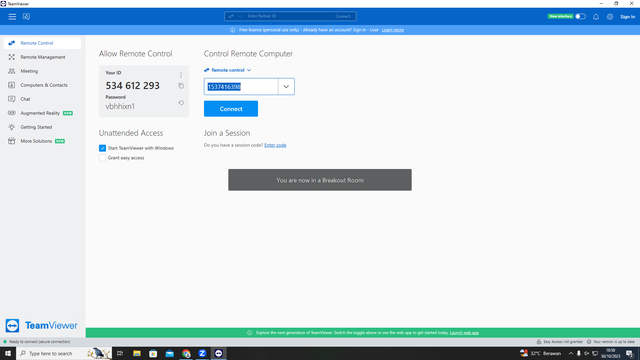Click the 534 612 293 ID number

tap(133, 86)
